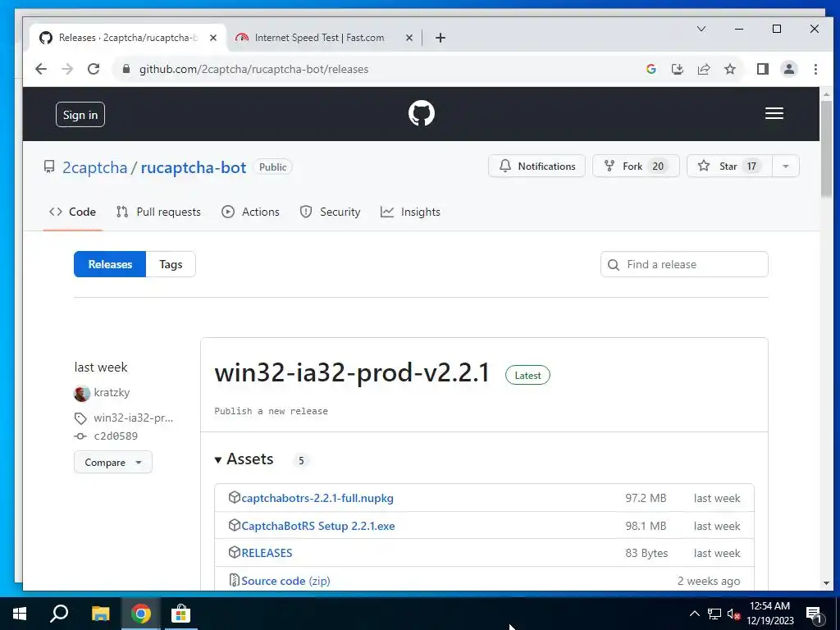Open the kratzky author profile link
840x630 pixels.
click(112, 393)
